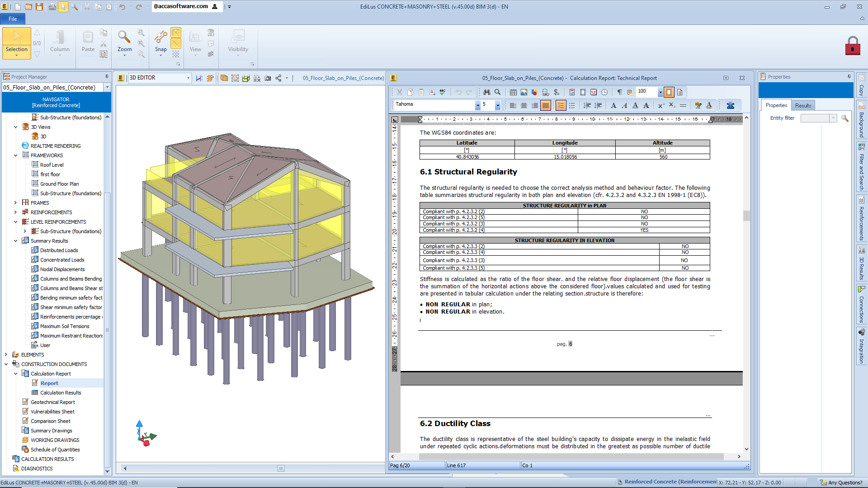Viewport: 868px width, 488px height.
Task: Click the Zoom tool in the ribbon
Action: tap(124, 43)
